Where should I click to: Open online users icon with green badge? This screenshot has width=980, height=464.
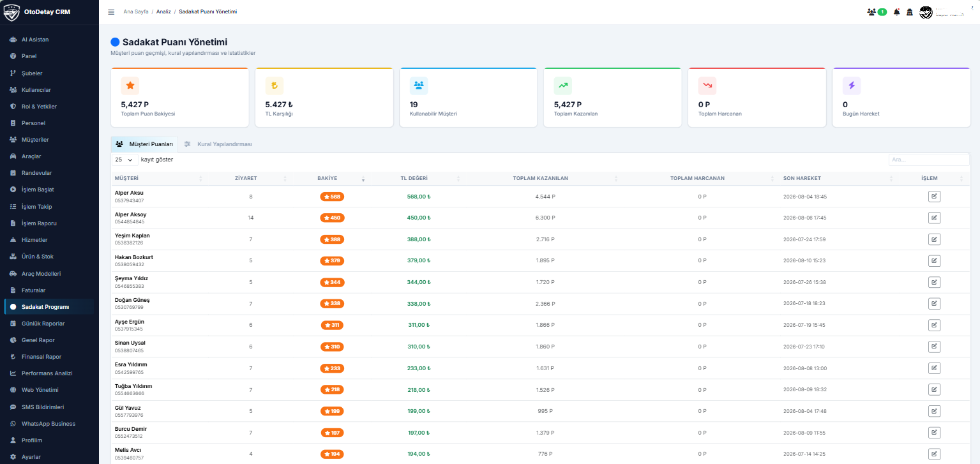click(x=877, y=12)
